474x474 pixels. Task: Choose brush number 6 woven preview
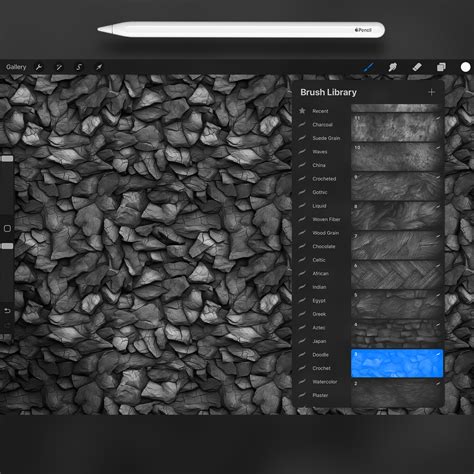[397, 275]
